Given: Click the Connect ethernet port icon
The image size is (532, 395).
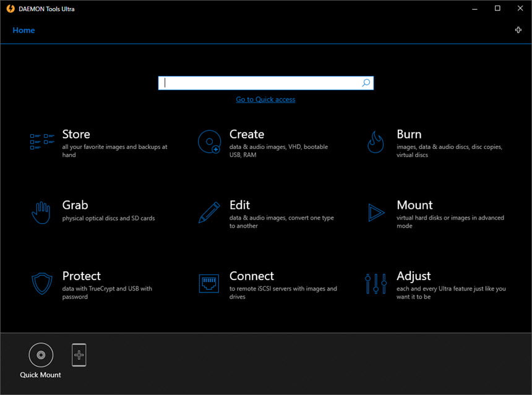Looking at the screenshot, I should [x=209, y=284].
